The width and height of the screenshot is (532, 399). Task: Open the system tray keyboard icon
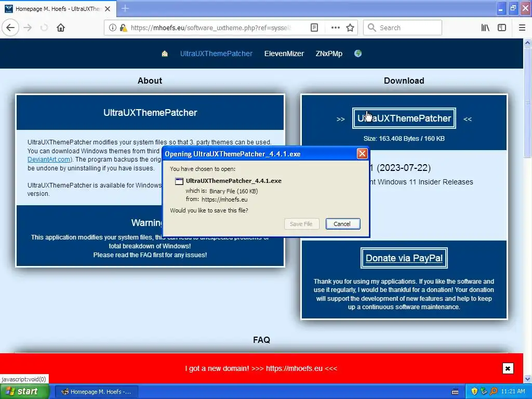455,392
